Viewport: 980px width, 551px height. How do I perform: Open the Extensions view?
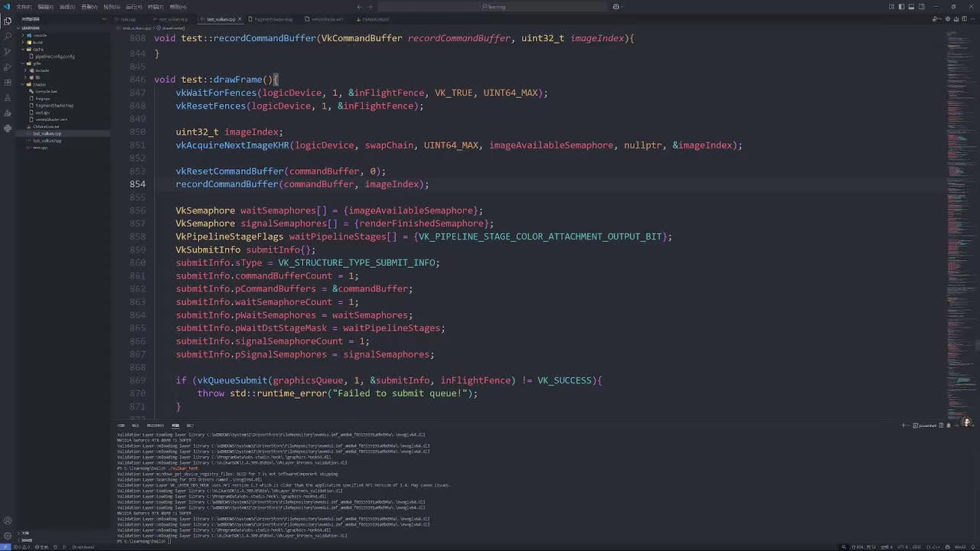click(8, 83)
